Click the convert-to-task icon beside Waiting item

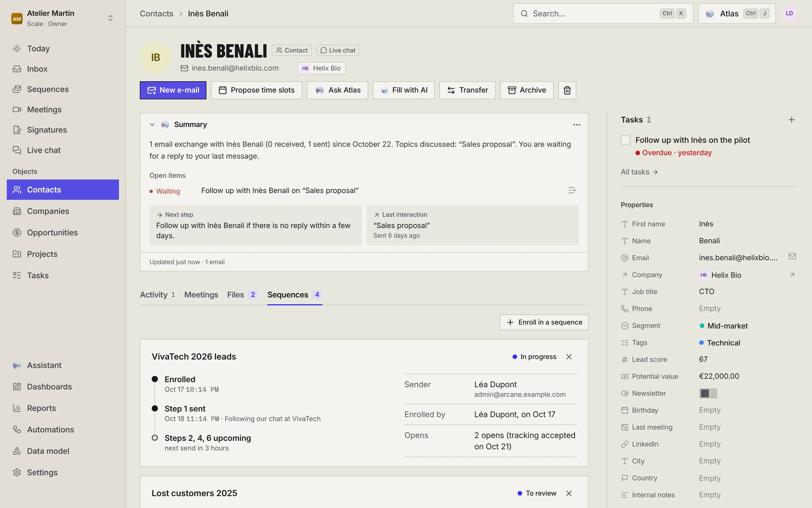click(572, 190)
